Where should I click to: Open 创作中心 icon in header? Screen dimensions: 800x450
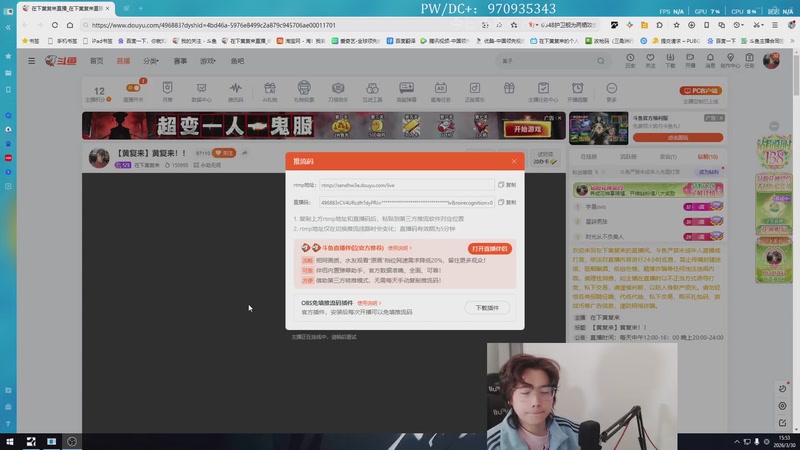point(730,60)
